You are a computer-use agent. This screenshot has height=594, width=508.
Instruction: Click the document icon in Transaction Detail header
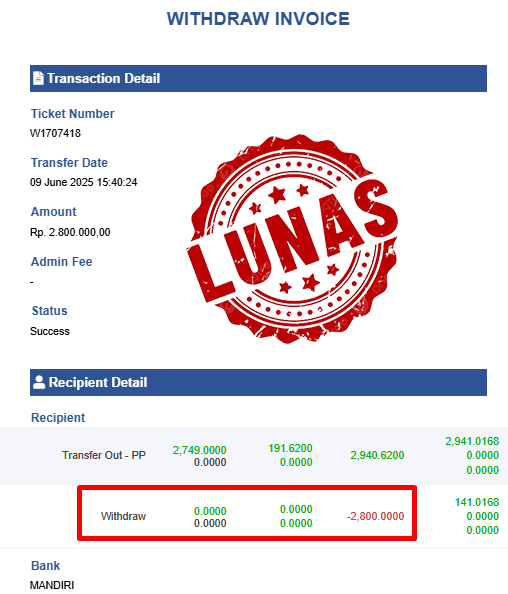coord(38,78)
